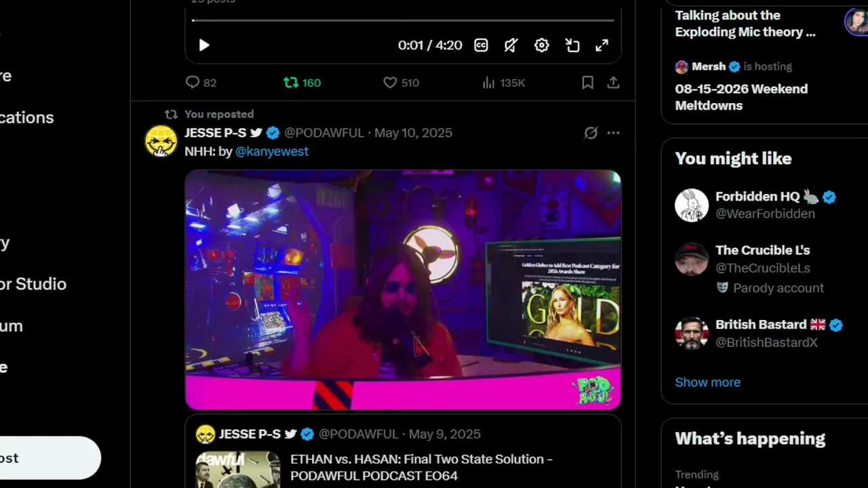
Task: Click Mersh's small avatar in hosting row
Action: 682,66
